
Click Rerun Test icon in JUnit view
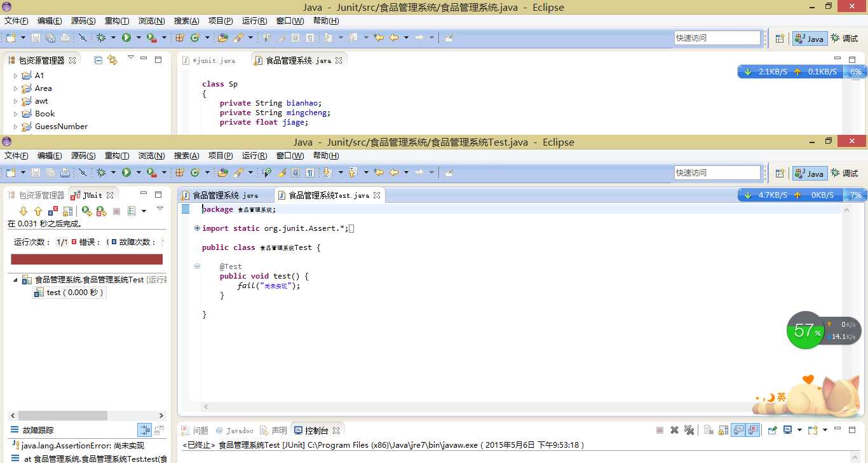coord(87,211)
